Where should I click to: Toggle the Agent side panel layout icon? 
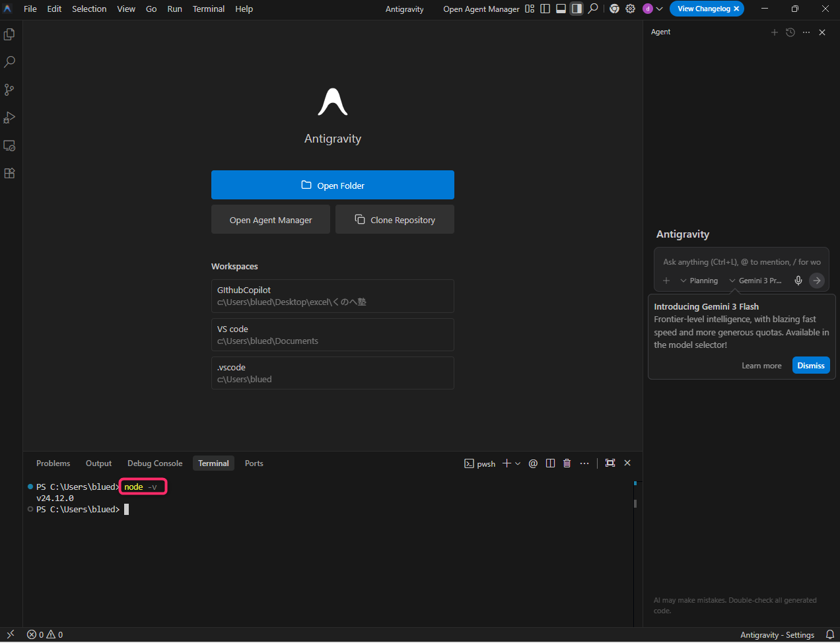[577, 9]
